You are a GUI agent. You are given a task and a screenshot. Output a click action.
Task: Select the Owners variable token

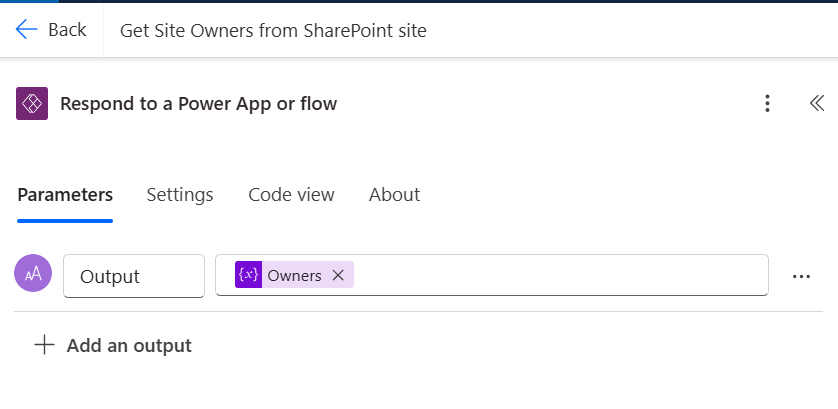pos(294,276)
